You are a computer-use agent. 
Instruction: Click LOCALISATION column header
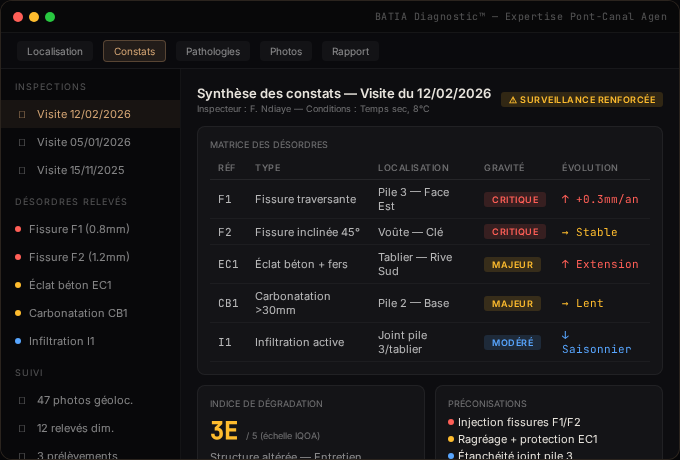413,168
